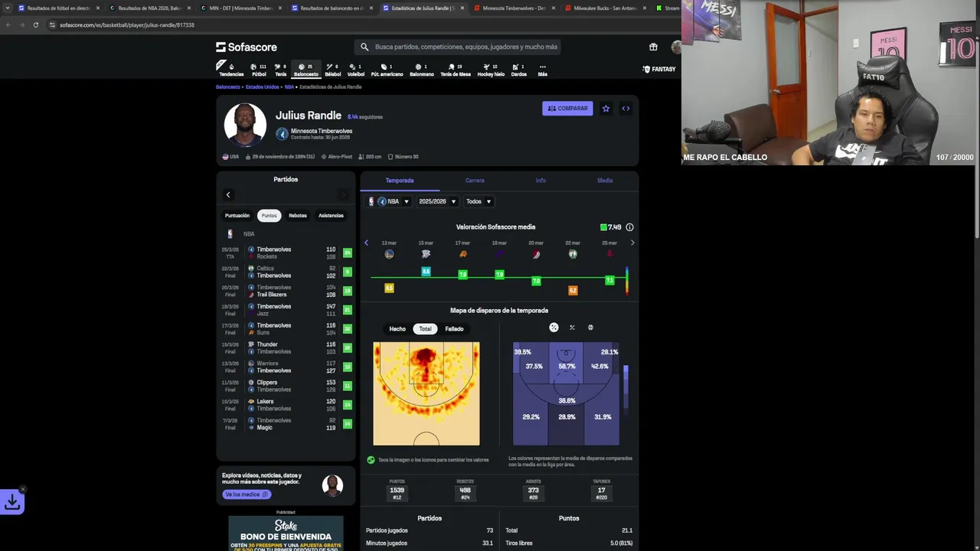Switch to the Media tab
The width and height of the screenshot is (980, 551).
pos(605,181)
